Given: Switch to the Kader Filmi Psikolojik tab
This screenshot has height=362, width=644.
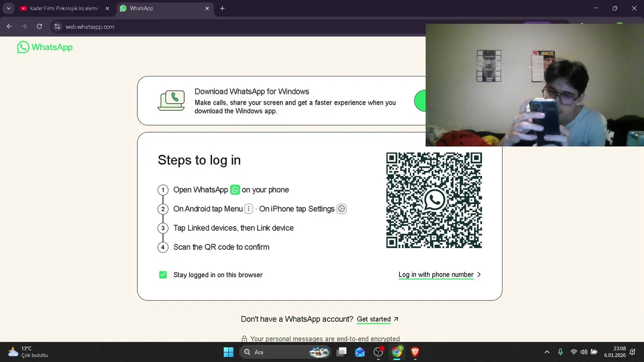Looking at the screenshot, I should 64,9.
